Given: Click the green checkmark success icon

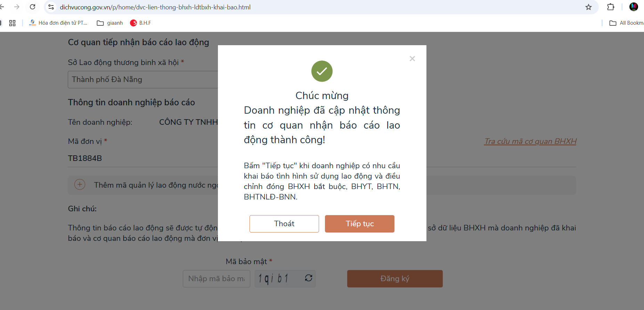Looking at the screenshot, I should coord(322,71).
